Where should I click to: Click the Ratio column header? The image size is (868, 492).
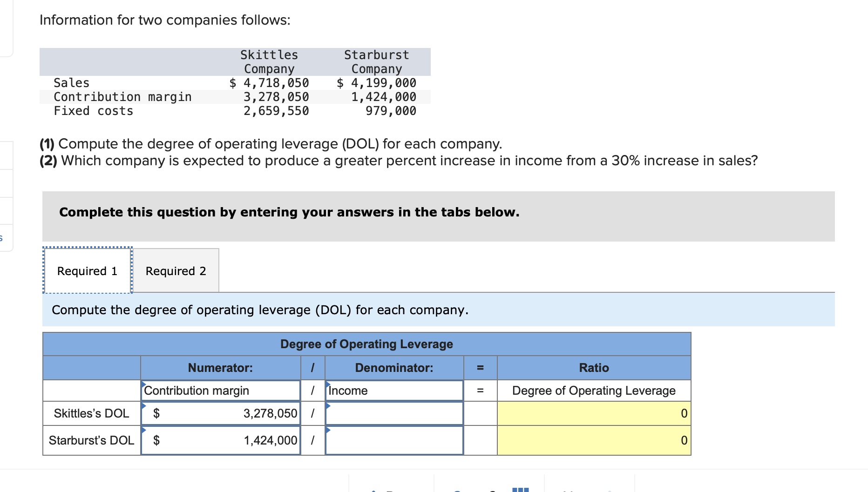pyautogui.click(x=594, y=368)
